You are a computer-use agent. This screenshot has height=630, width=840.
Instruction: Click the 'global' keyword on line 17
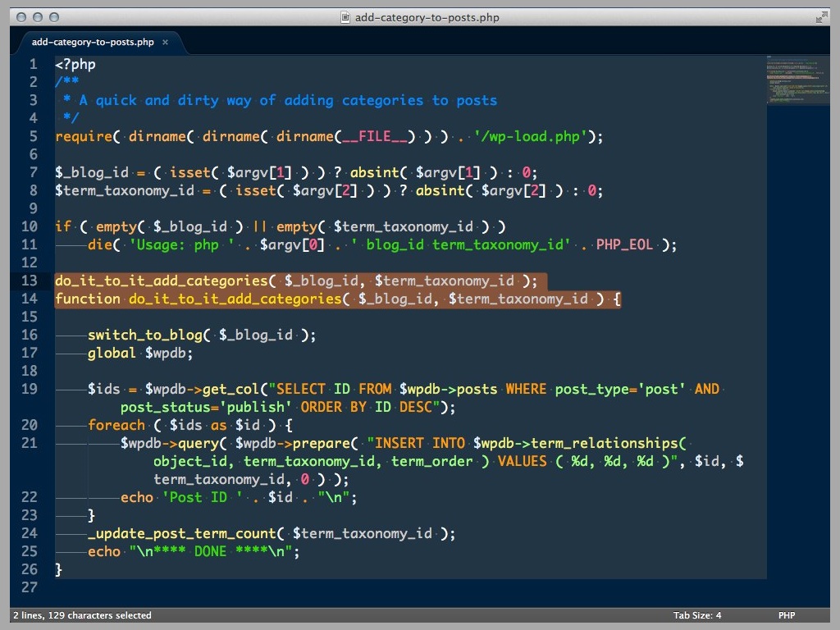(112, 353)
